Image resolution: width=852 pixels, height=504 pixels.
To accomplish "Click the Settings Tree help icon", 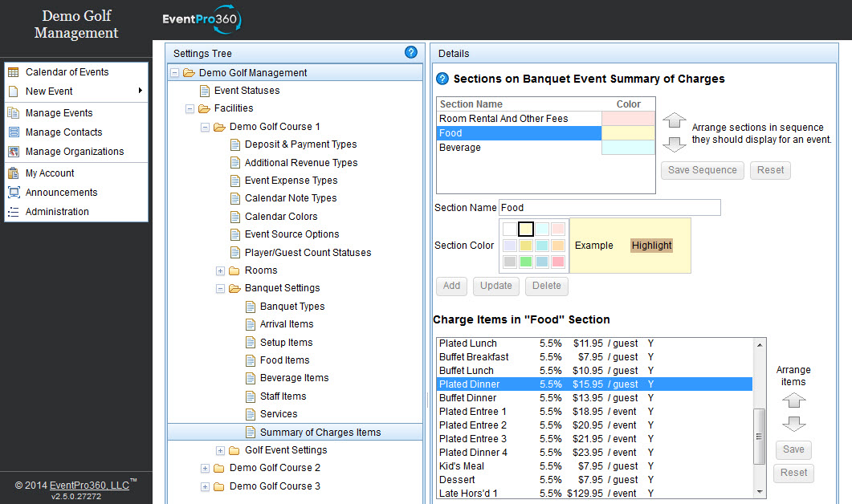I will pos(411,52).
